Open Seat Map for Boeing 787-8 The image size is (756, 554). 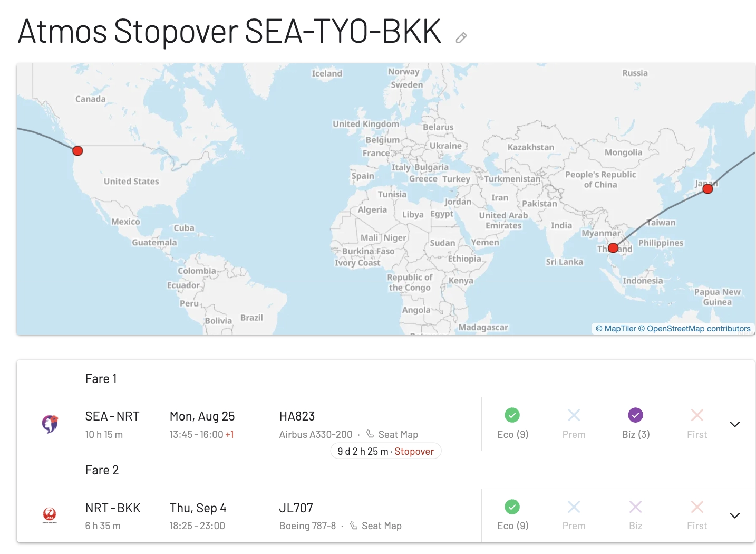[x=382, y=526]
